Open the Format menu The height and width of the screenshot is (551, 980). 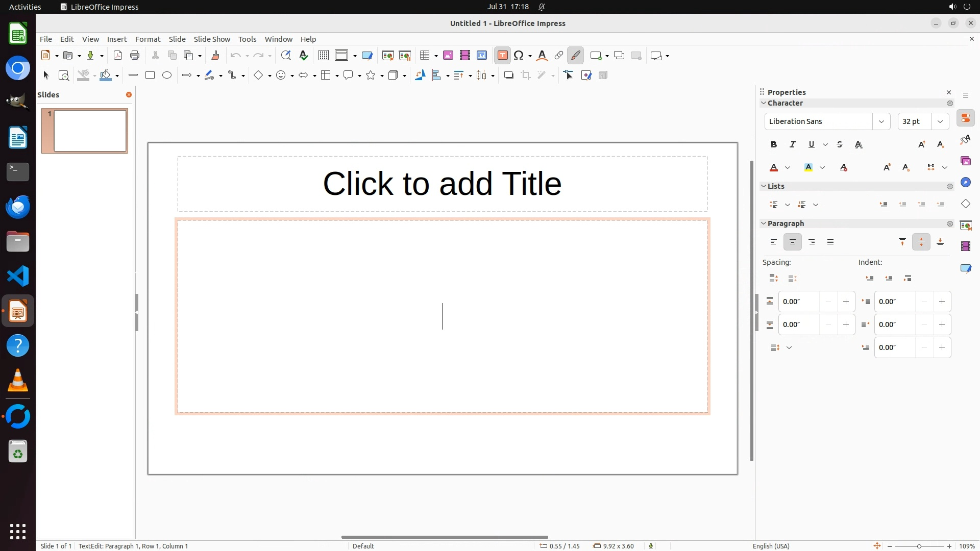pos(148,39)
